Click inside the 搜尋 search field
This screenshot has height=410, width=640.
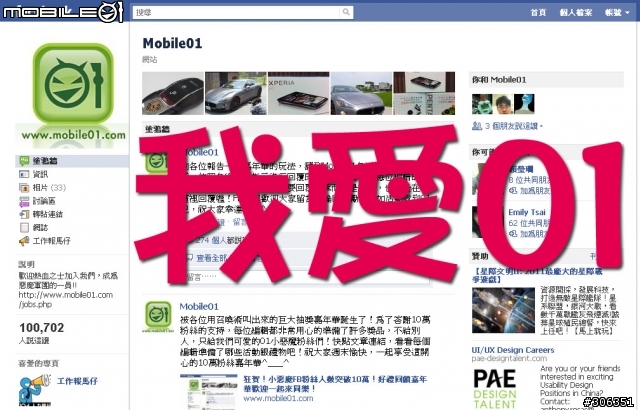tap(236, 12)
